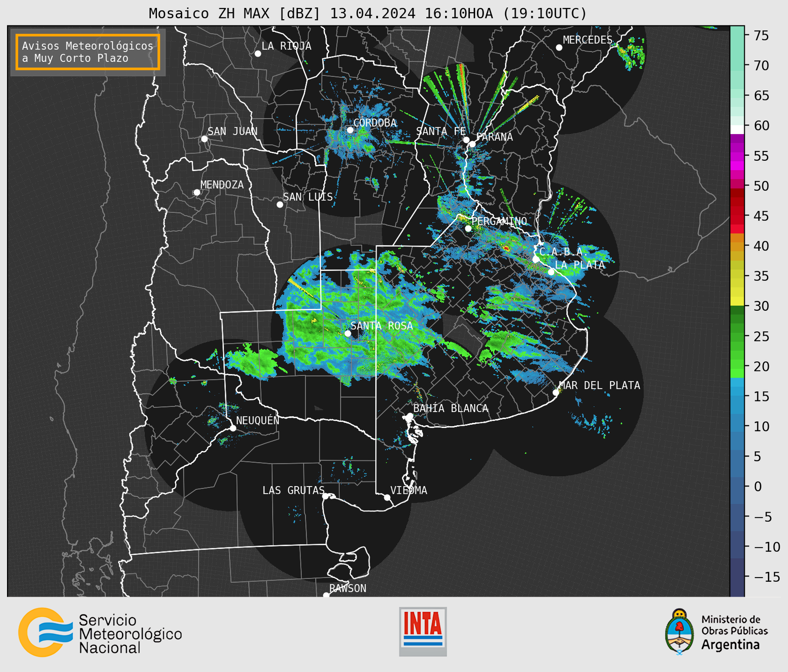Click the SANTA ROSA label text
The image size is (788, 672).
pos(382,326)
